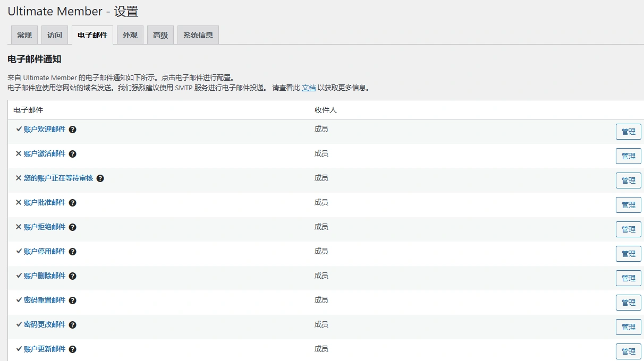Select the 外观 tab
Viewport: 644px width, 361px height.
(130, 35)
